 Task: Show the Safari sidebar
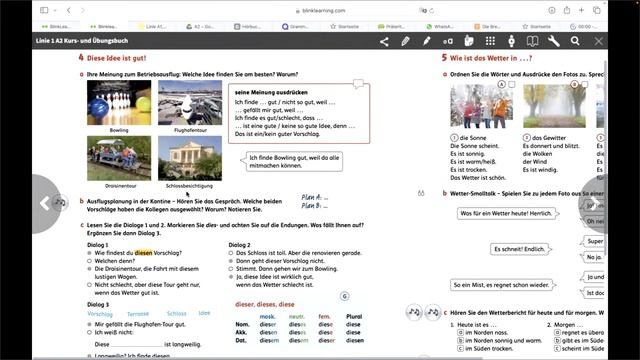[x=44, y=10]
